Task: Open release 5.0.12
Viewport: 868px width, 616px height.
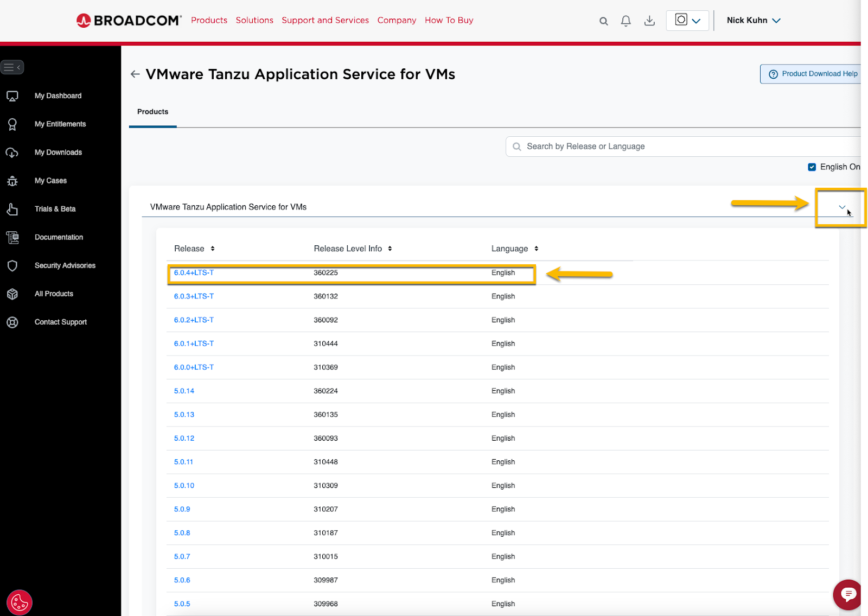Action: tap(184, 439)
